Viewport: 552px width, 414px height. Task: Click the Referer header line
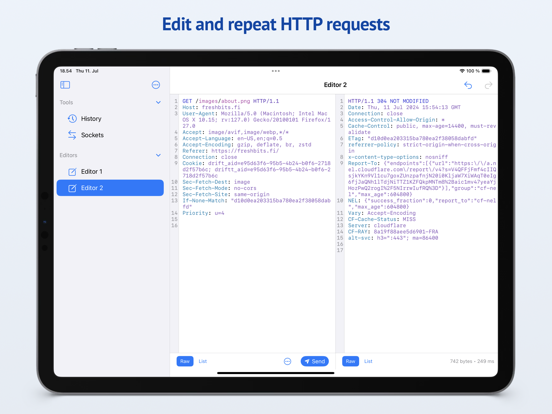231,151
